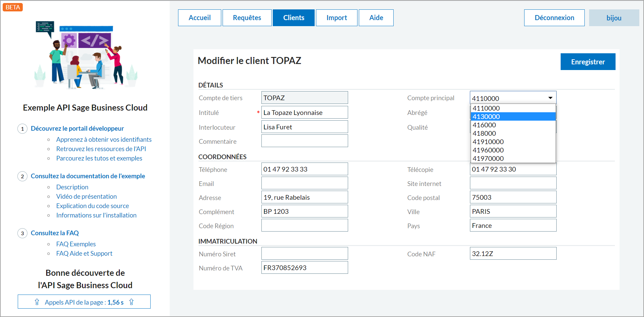The image size is (644, 317).
Task: Click the Exemple API Sage Business Cloud title
Action: (x=85, y=108)
